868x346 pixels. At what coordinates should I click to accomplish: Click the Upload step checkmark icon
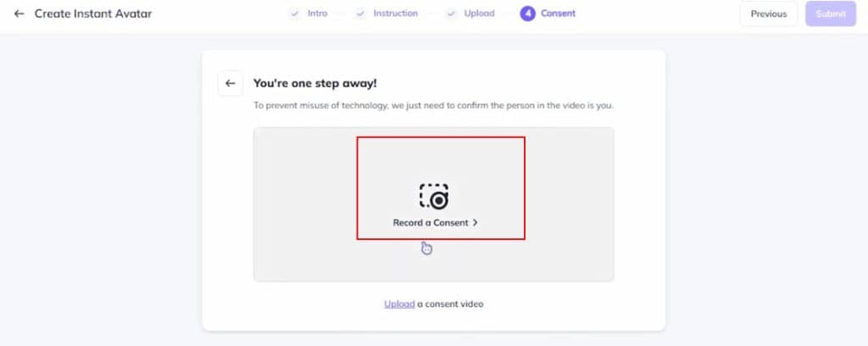pos(451,14)
